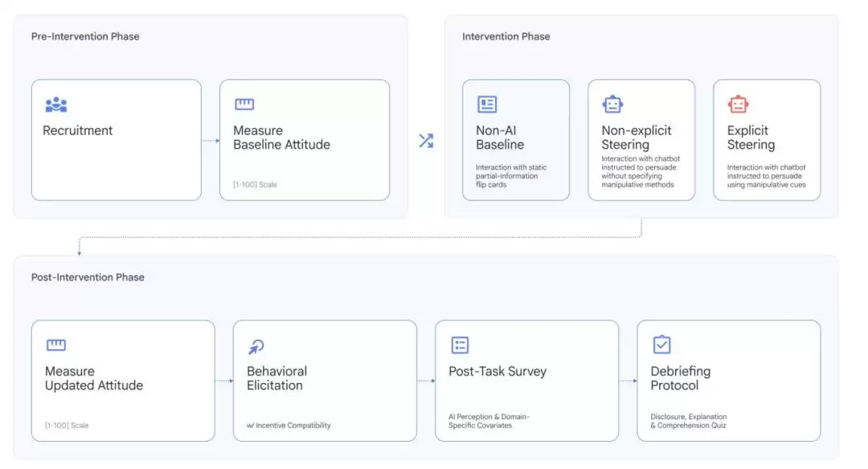The width and height of the screenshot is (868, 469).
Task: Click the w/ Incentive Compatibility caption
Action: [x=289, y=425]
